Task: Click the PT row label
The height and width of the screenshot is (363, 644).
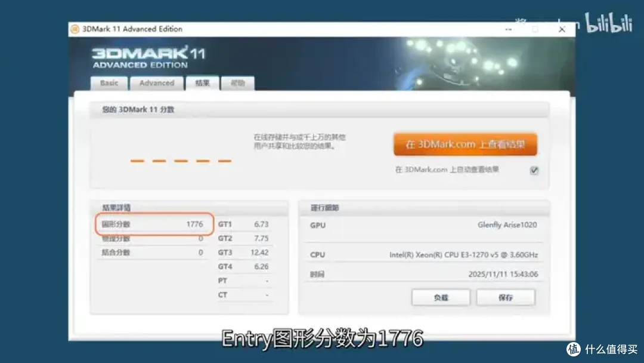Action: coord(222,281)
